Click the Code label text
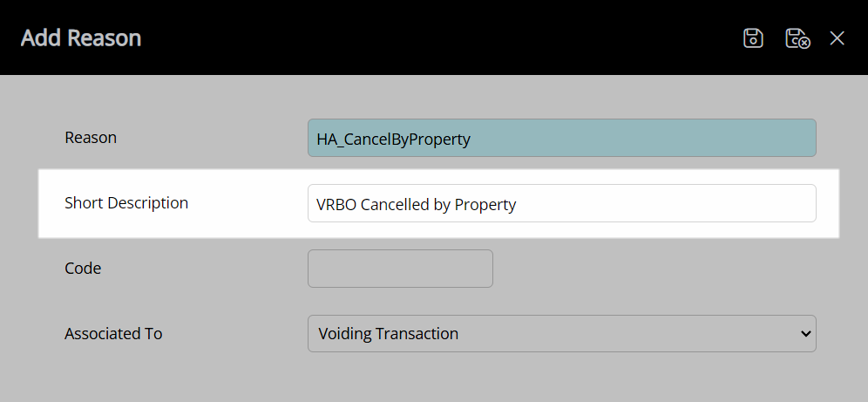 click(83, 268)
